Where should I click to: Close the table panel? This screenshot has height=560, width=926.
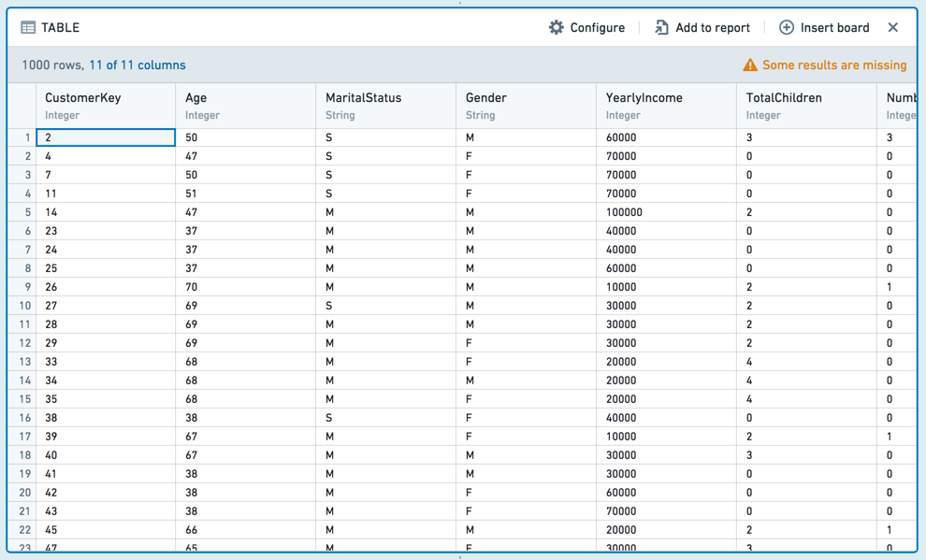(893, 28)
